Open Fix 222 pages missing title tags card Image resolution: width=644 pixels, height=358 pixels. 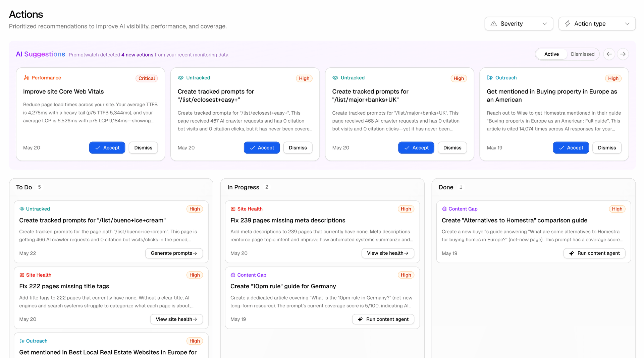click(111, 298)
